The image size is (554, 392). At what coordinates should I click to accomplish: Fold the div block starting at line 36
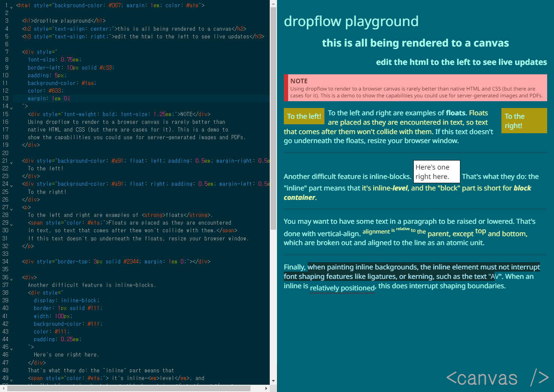pyautogui.click(x=11, y=278)
